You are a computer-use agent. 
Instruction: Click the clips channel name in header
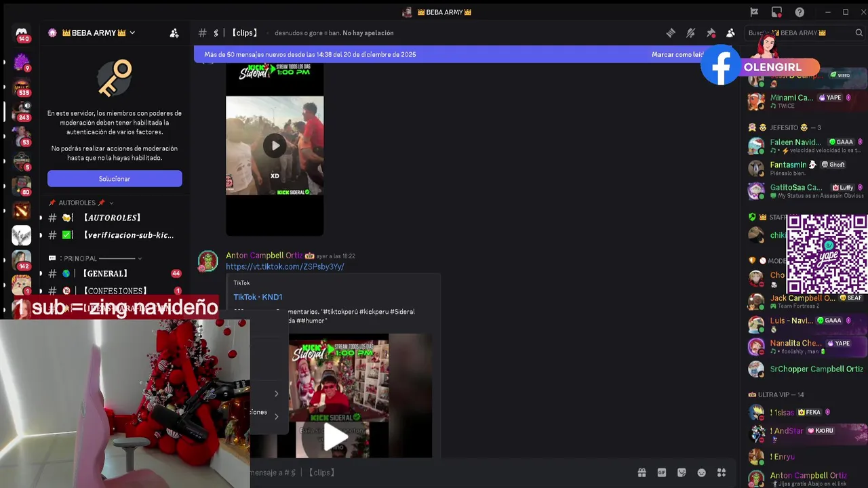[245, 33]
